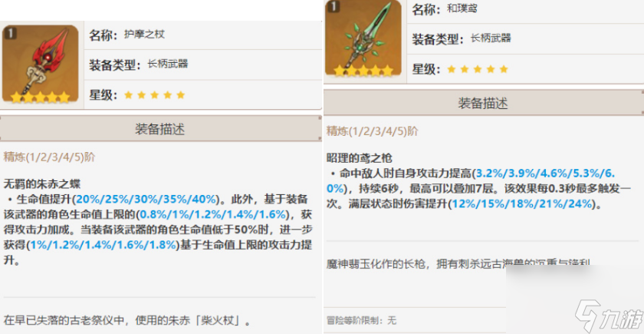Click the right 精炼(1/2/3/4/5)阶 refinement label

(x=372, y=131)
